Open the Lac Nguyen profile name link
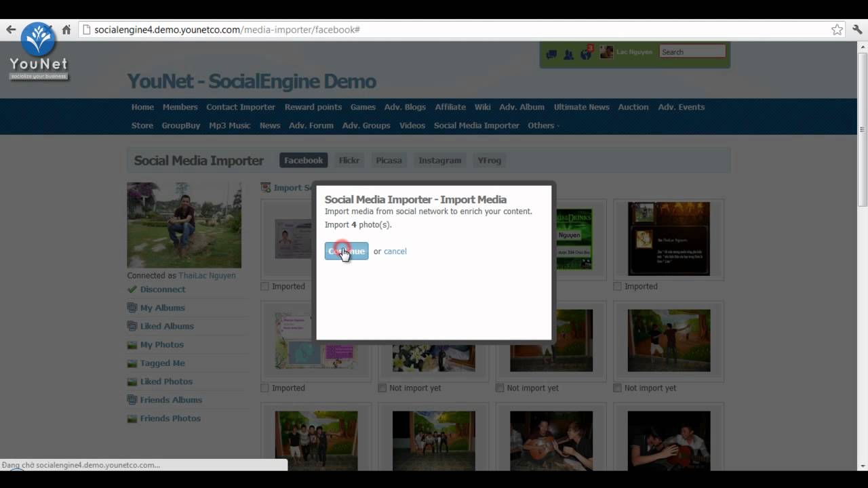Image resolution: width=868 pixels, height=488 pixels. click(635, 52)
